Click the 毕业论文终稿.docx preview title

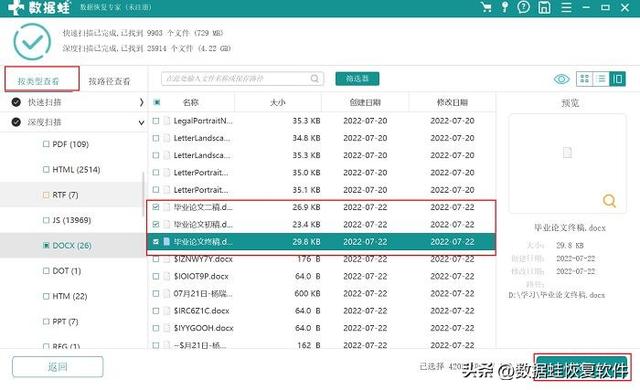[x=570, y=228]
